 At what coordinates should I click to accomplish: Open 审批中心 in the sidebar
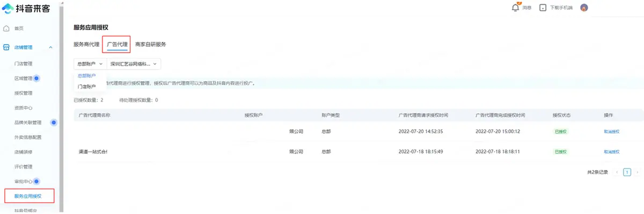[x=24, y=181]
